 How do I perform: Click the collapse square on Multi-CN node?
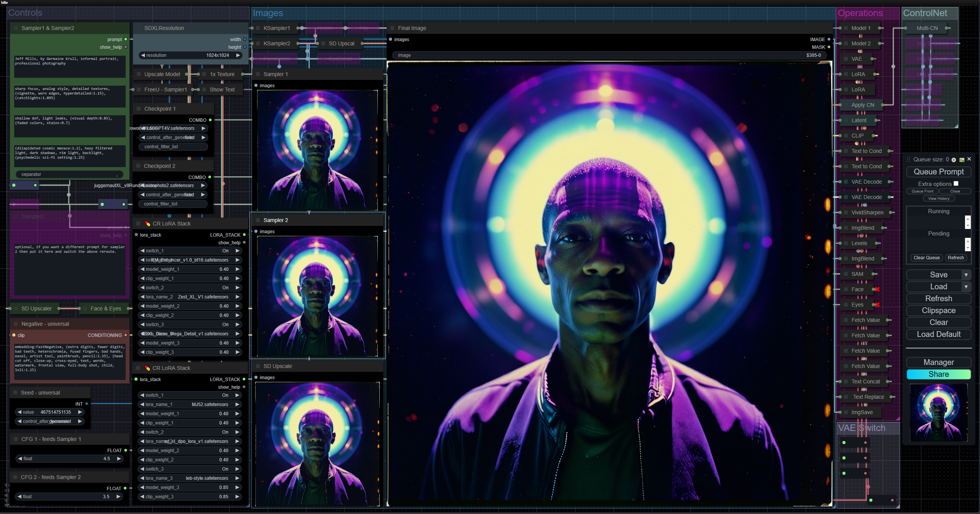pyautogui.click(x=911, y=28)
